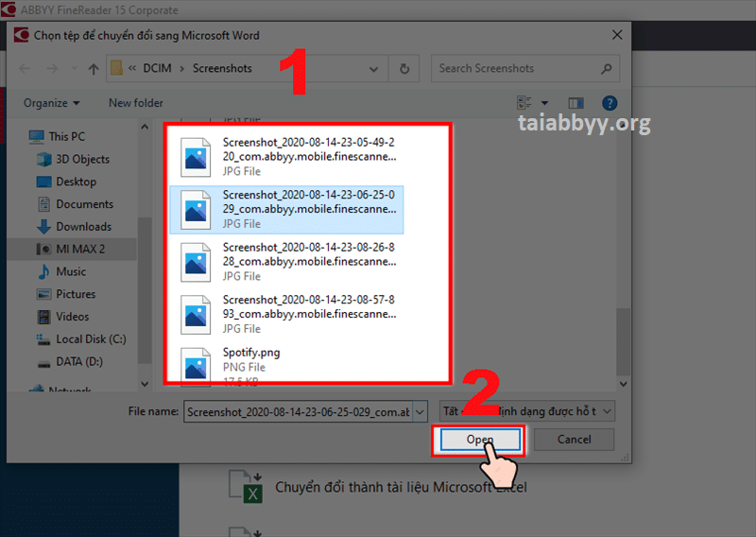Open DATA (D:) drive

(x=79, y=362)
